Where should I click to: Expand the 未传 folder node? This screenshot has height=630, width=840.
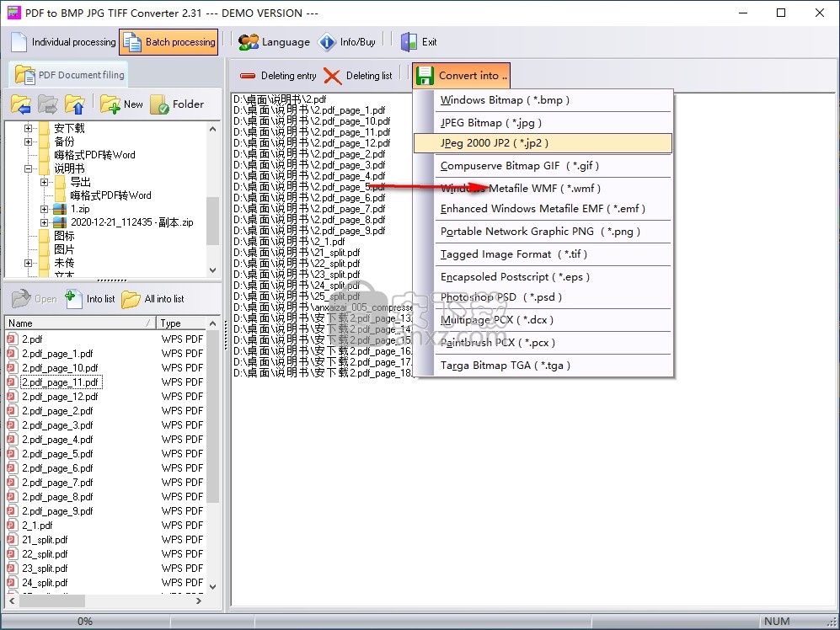tap(29, 263)
